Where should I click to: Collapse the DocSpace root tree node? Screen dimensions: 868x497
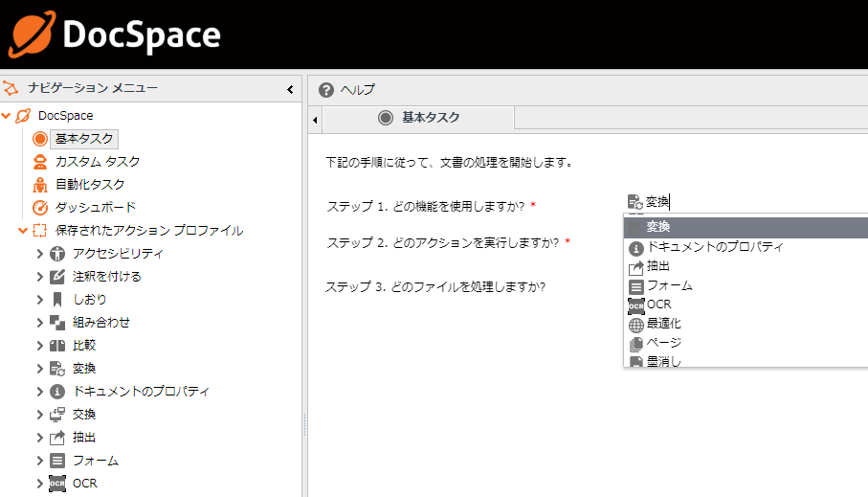[x=6, y=116]
